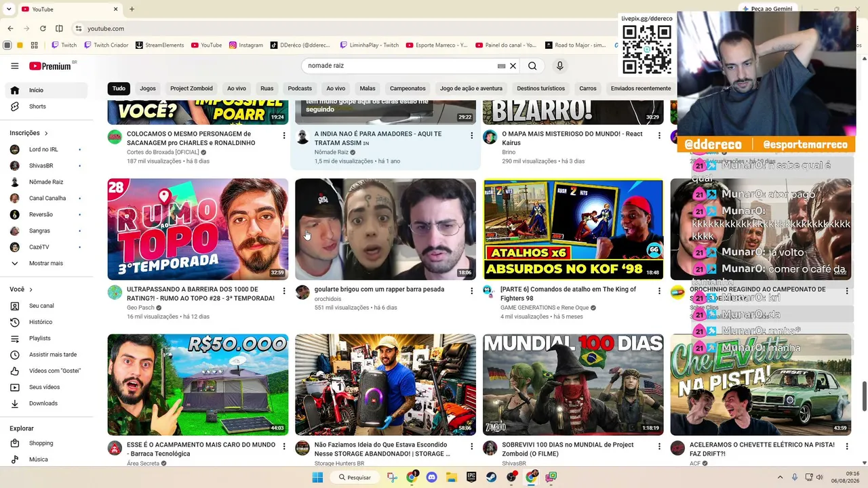The width and height of the screenshot is (868, 488).
Task: Click the YouTube search input field
Action: tap(400, 66)
